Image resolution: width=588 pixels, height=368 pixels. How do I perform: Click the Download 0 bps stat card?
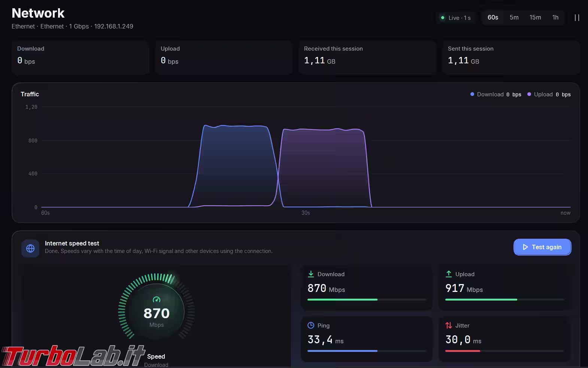click(81, 57)
